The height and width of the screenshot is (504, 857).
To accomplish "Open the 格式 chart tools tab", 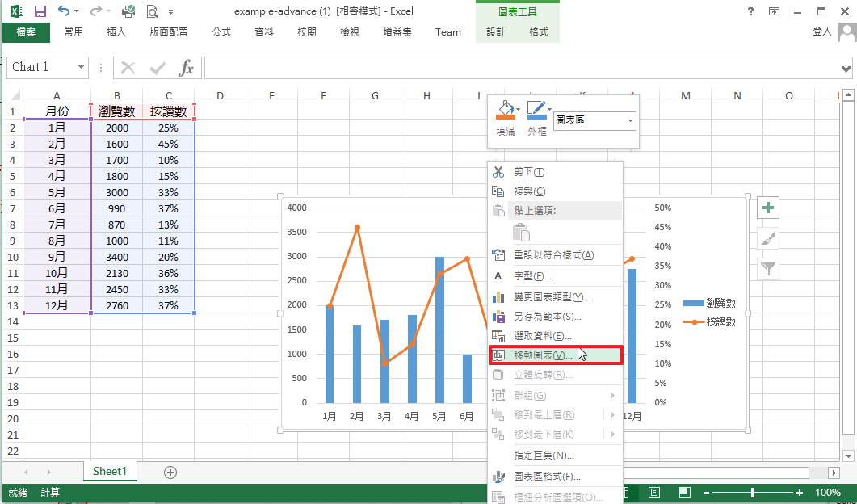I will [x=539, y=32].
